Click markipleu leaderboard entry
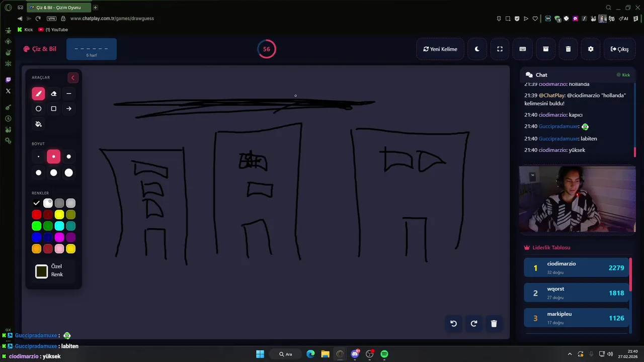The height and width of the screenshot is (362, 644). (577, 318)
